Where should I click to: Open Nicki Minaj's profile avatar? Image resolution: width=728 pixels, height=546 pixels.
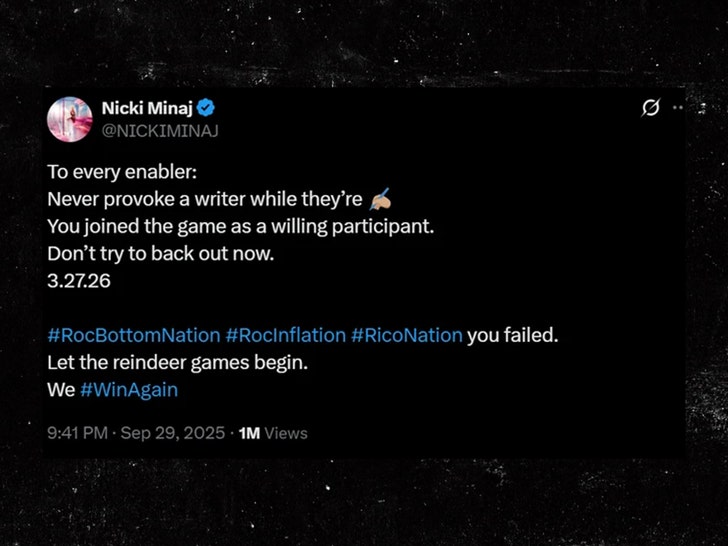tap(70, 119)
